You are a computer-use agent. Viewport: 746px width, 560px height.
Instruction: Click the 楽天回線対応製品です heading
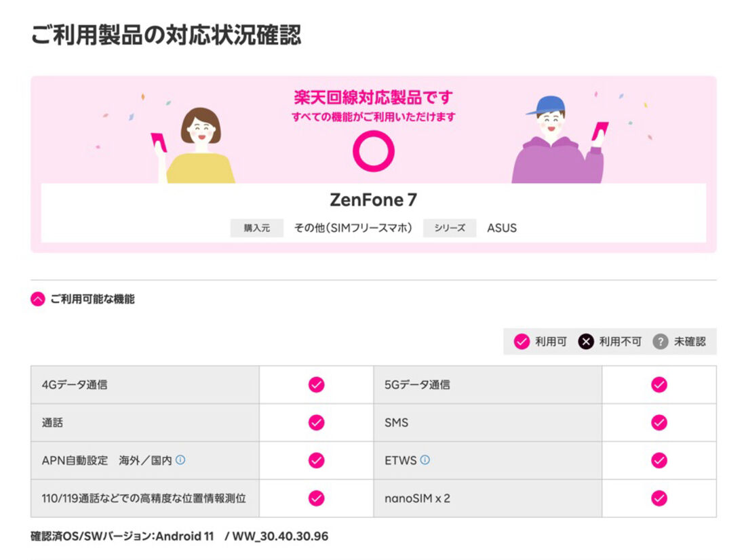[374, 97]
